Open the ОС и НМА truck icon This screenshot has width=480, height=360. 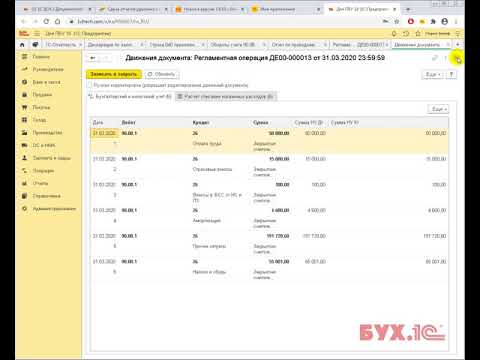pos(24,145)
